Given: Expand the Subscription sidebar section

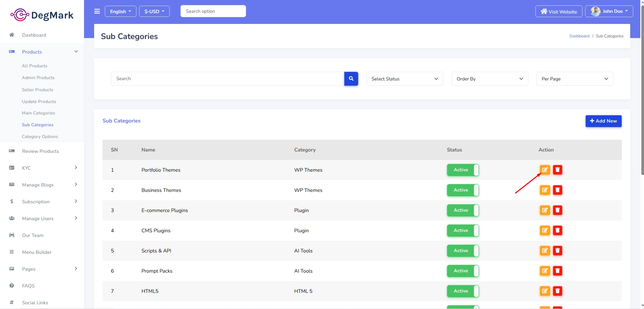Looking at the screenshot, I should pos(42,201).
